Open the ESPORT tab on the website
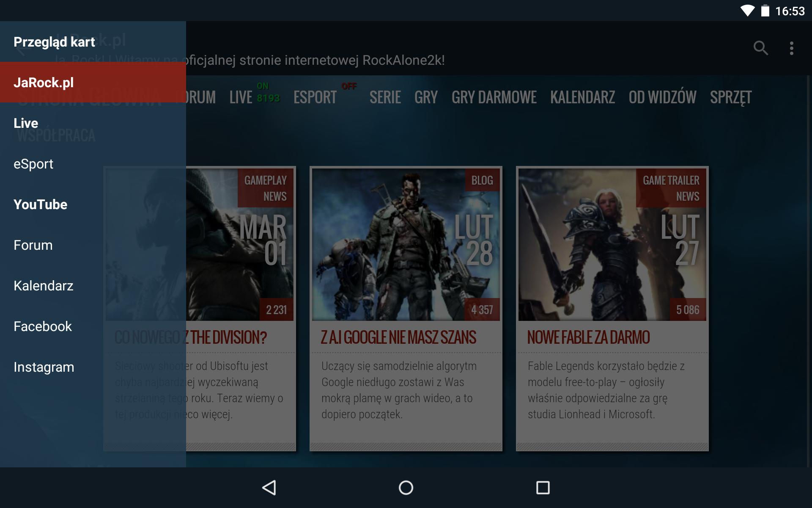Image resolution: width=812 pixels, height=508 pixels. 315,97
